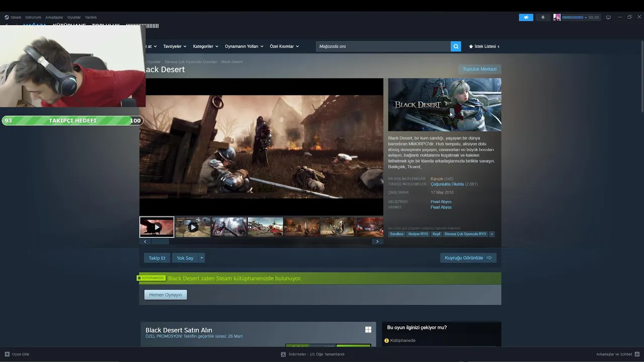The image size is (644, 362).
Task: Click the TAKİPÇİ HEDEFİ progress bar overlay
Action: coord(72,121)
